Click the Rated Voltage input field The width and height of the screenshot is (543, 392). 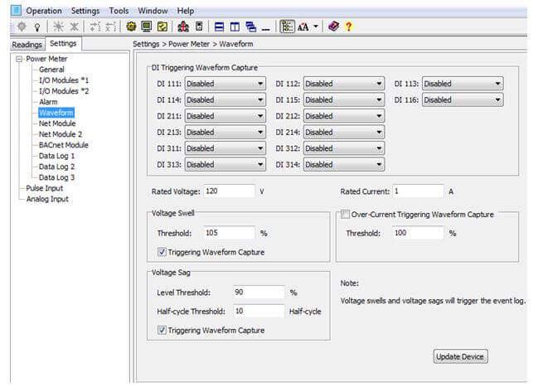[x=229, y=191]
